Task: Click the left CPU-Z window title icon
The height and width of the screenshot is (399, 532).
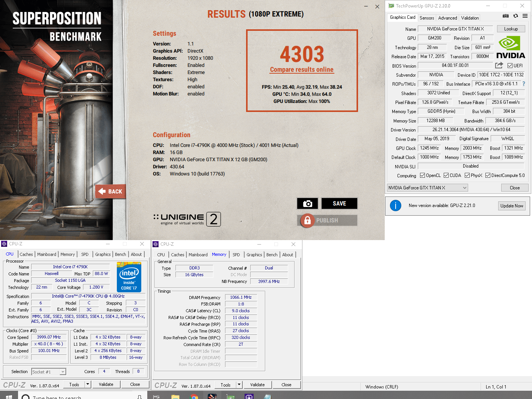Action: click(4, 244)
